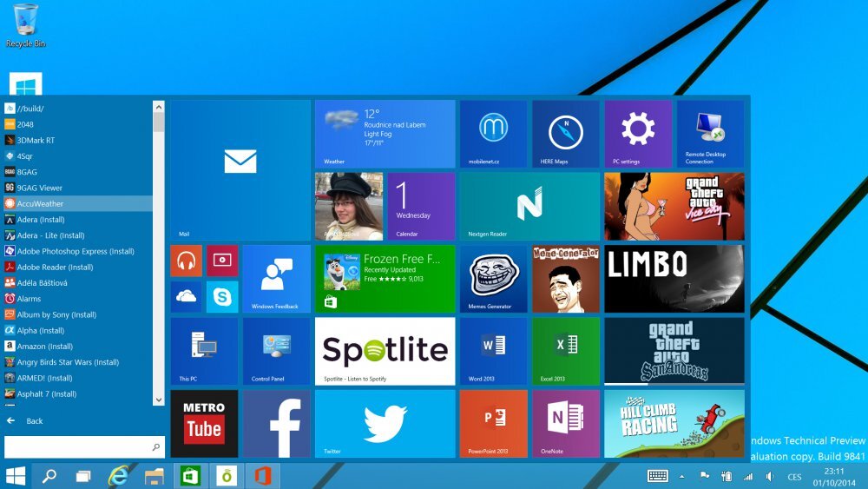Choose Adobe Reader (Install)

(x=76, y=267)
